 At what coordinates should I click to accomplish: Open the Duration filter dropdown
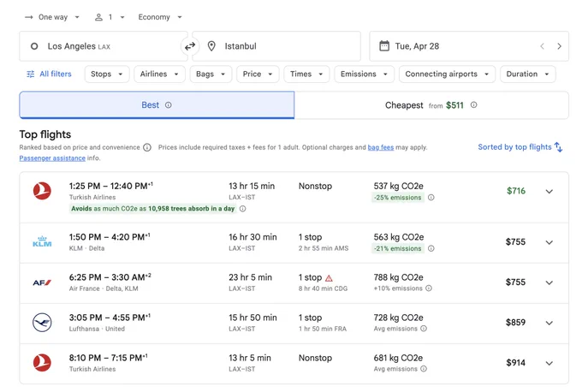(528, 74)
